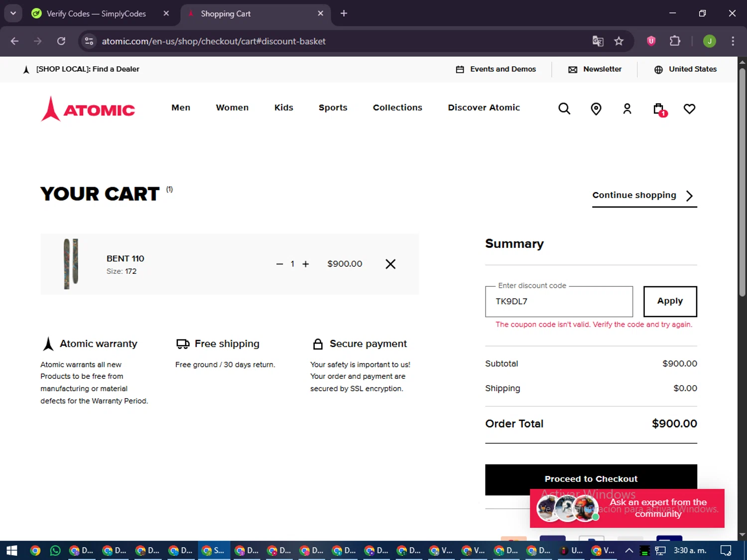The image size is (747, 560).
Task: Click the taskbar clock 3:30 a. m.
Action: point(690,551)
